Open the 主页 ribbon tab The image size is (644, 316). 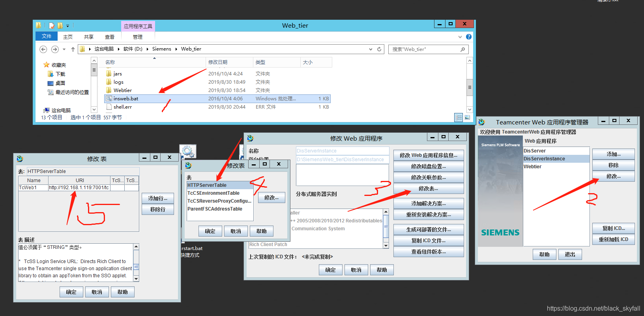[x=68, y=37]
